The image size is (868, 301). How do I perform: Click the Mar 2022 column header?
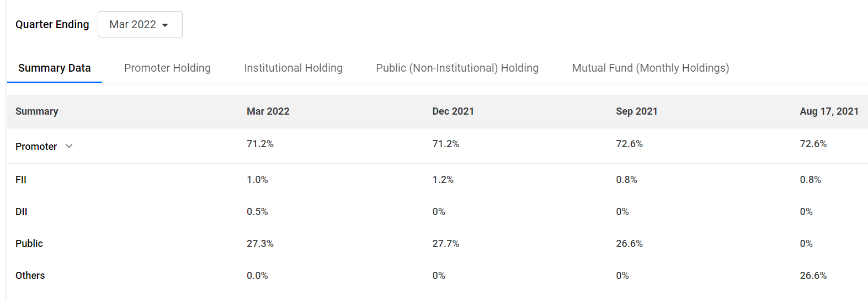pyautogui.click(x=268, y=111)
